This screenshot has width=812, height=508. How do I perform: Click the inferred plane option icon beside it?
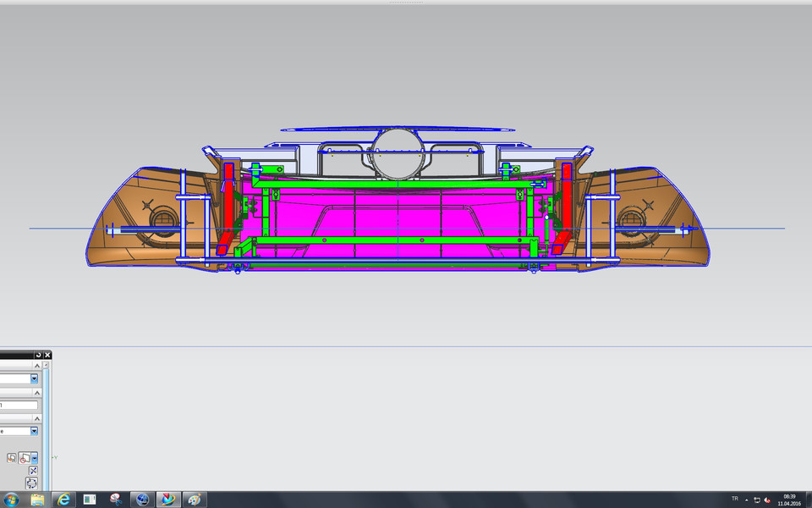pos(23,457)
